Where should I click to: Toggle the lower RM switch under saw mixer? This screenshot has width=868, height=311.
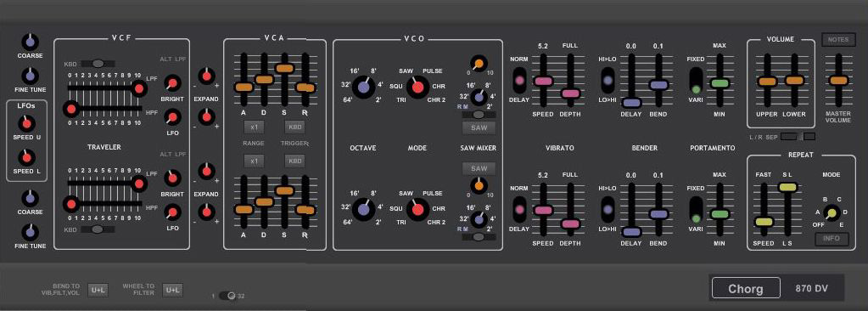[479, 237]
